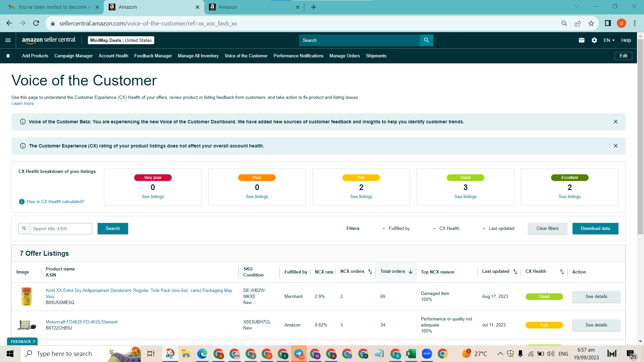Open Campaign Manager menu item

pyautogui.click(x=73, y=56)
